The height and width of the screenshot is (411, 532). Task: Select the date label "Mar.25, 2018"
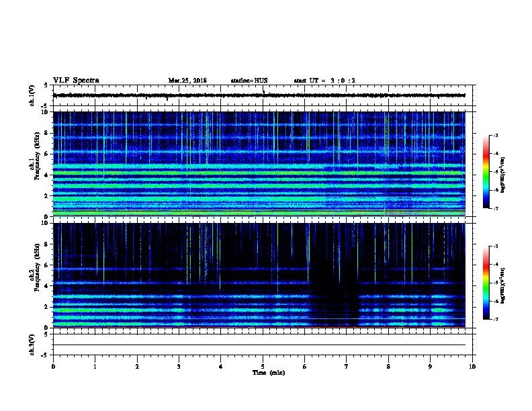[187, 81]
